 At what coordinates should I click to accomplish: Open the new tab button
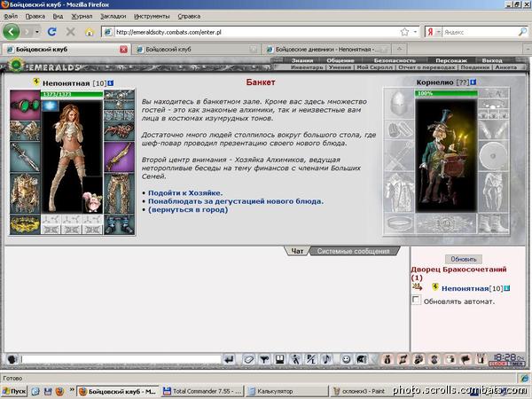[399, 49]
